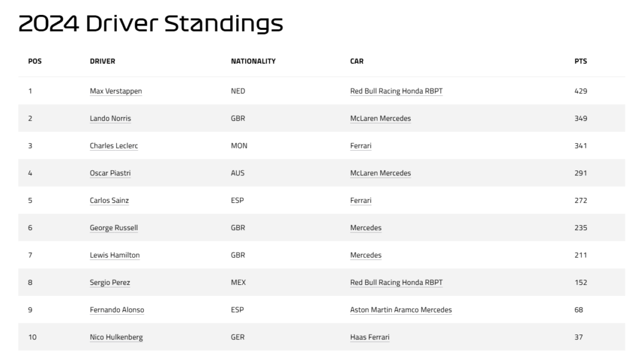Click the Nico Hulkenberg driver link
644x353 pixels.
[x=116, y=337]
